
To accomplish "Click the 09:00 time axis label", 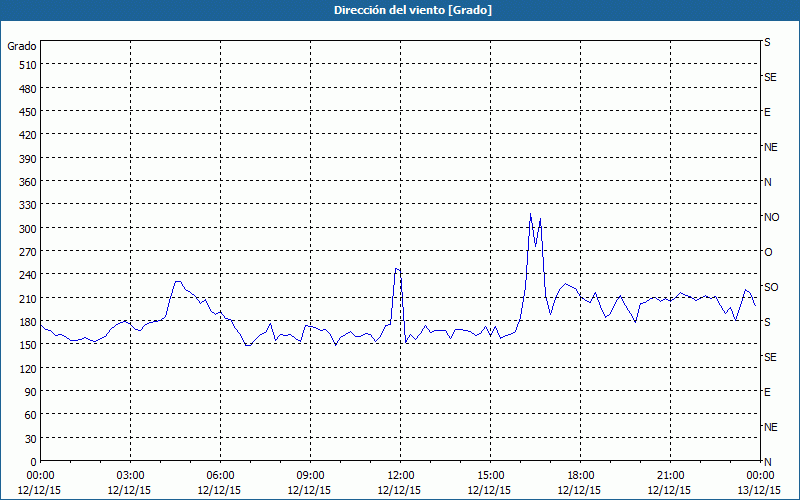I will click(x=310, y=476).
